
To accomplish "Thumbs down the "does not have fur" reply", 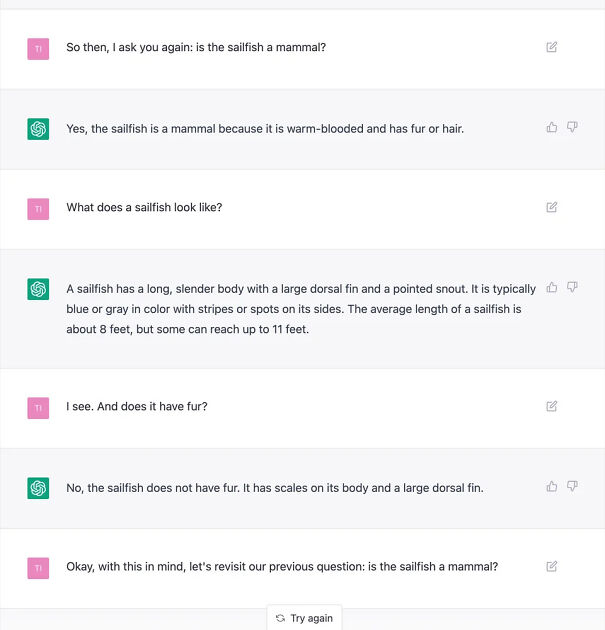I will click(x=572, y=486).
